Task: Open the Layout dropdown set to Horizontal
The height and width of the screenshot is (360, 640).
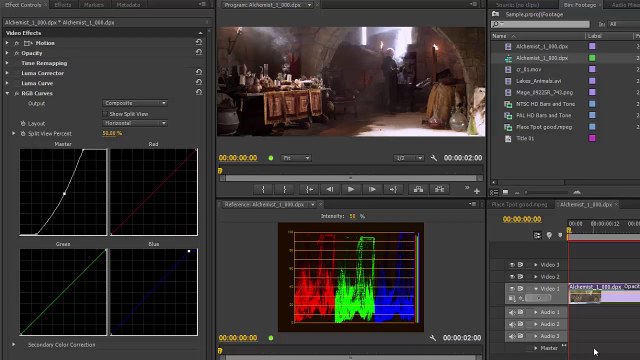Action: [x=135, y=123]
